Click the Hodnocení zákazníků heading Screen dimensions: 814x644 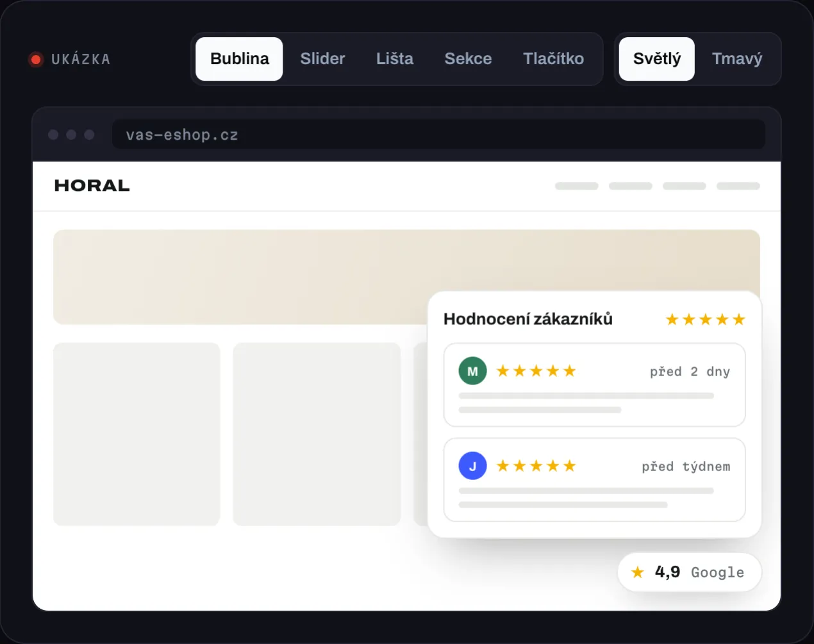(x=528, y=319)
